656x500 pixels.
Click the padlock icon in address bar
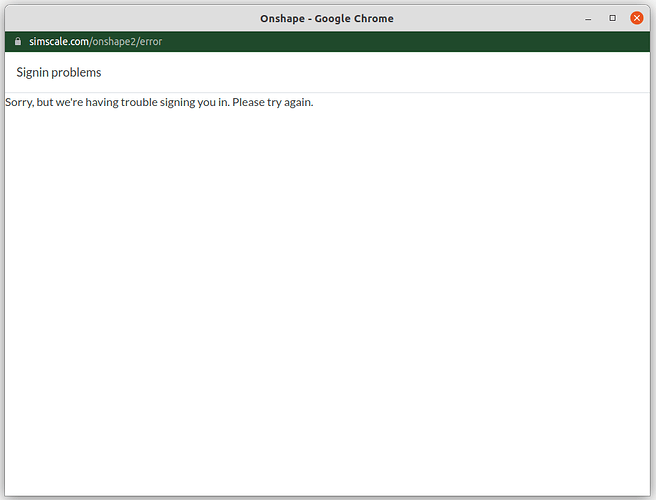point(18,41)
